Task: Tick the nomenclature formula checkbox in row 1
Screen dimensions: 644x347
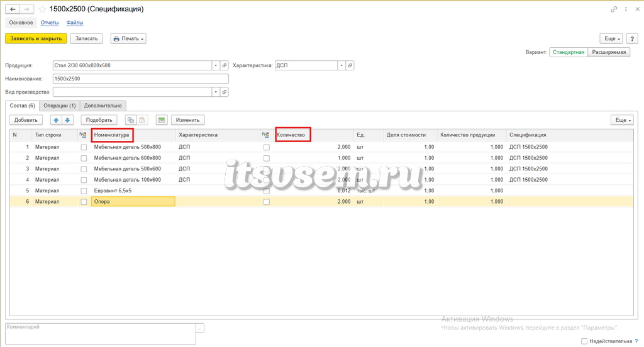Action: 84,147
